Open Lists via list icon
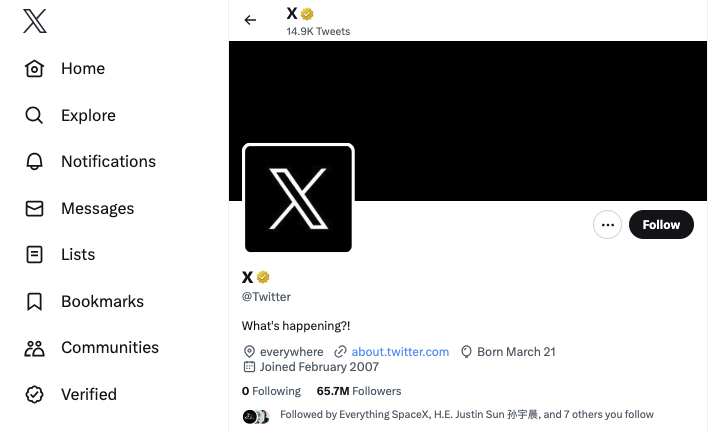 (35, 255)
